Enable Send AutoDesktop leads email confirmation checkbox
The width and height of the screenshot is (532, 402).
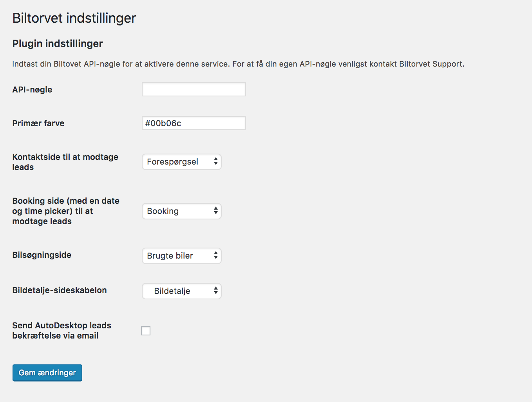click(146, 331)
